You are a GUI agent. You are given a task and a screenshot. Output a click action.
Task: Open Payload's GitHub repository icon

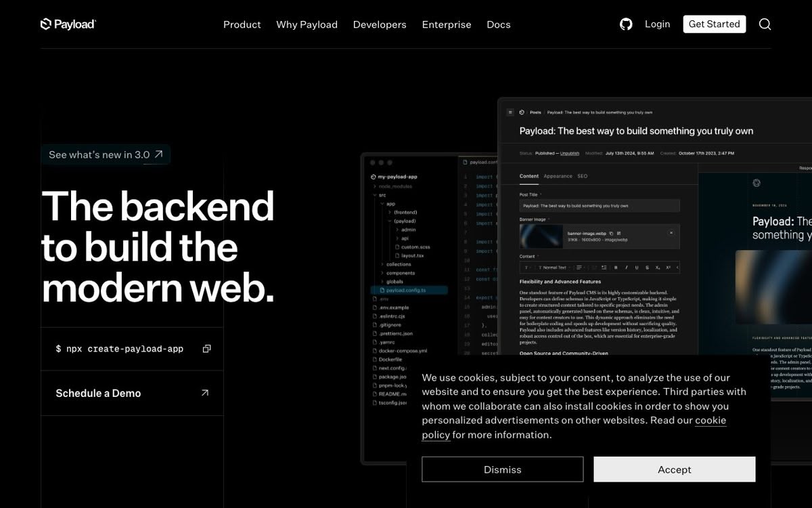pos(626,24)
